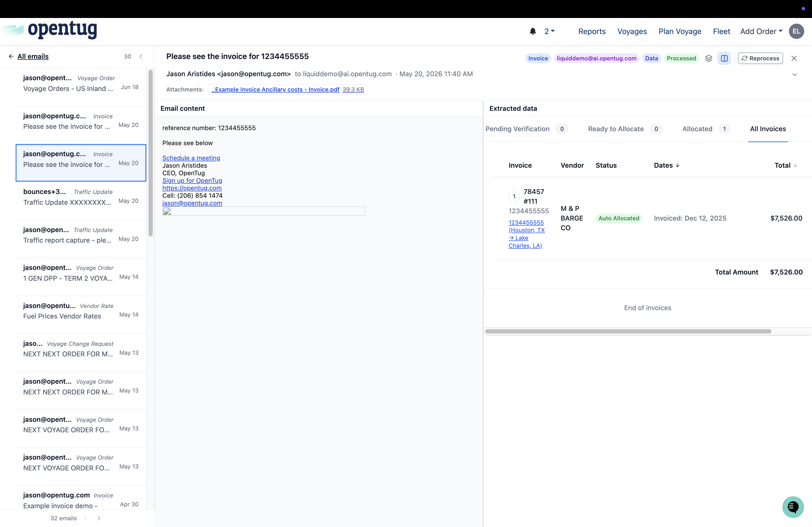Switch to Pending Verification tab

pyautogui.click(x=527, y=129)
